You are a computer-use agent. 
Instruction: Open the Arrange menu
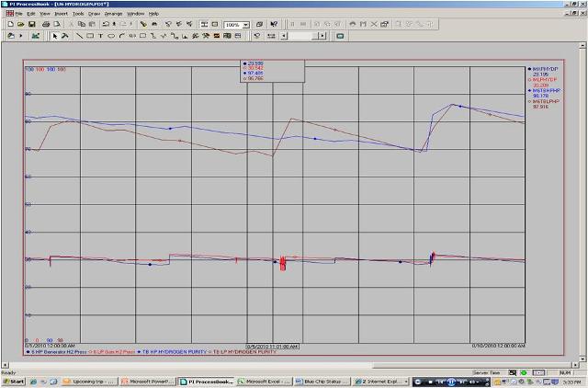(113, 14)
